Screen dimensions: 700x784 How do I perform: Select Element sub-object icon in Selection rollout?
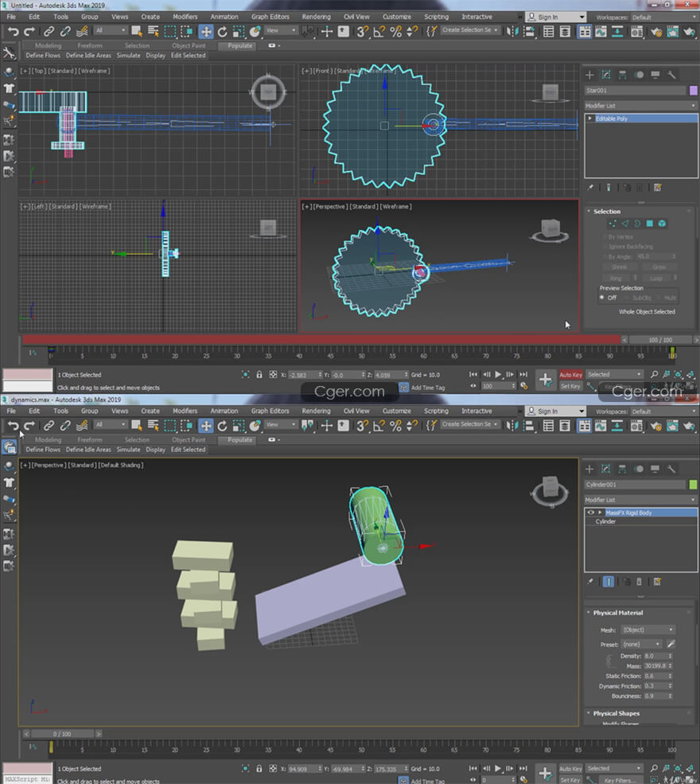[662, 224]
